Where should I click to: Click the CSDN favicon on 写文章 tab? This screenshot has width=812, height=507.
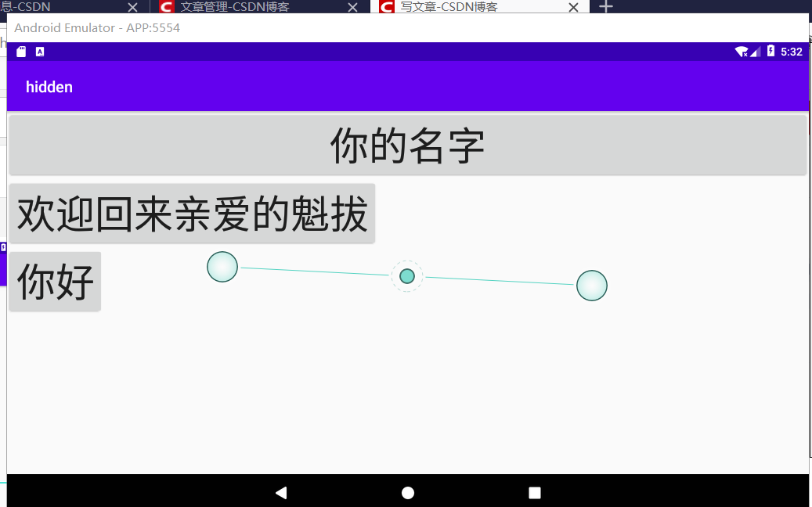coord(385,7)
